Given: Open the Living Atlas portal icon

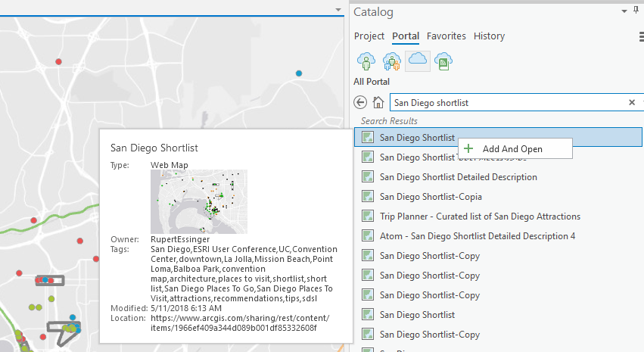Looking at the screenshot, I should coord(443,61).
